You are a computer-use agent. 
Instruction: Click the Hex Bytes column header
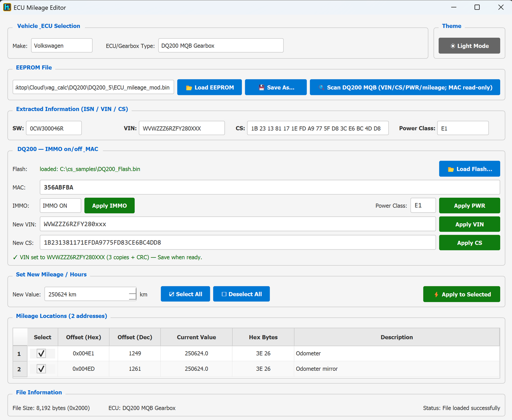(x=263, y=337)
